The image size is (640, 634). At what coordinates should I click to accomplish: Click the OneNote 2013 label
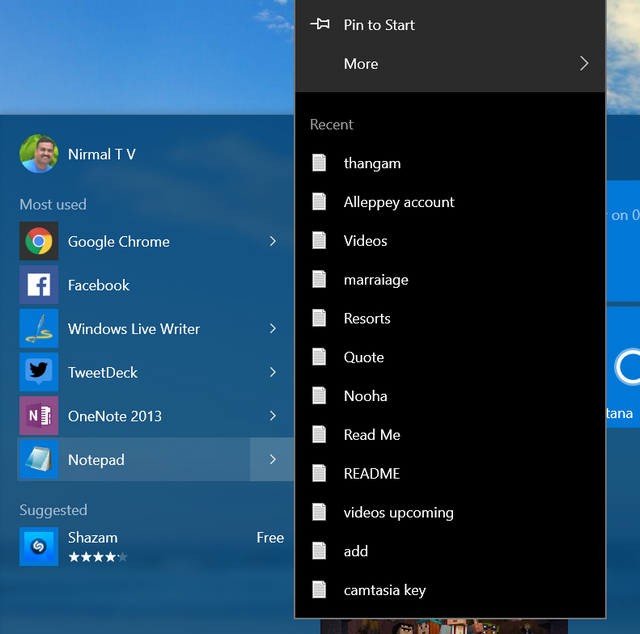pyautogui.click(x=115, y=416)
